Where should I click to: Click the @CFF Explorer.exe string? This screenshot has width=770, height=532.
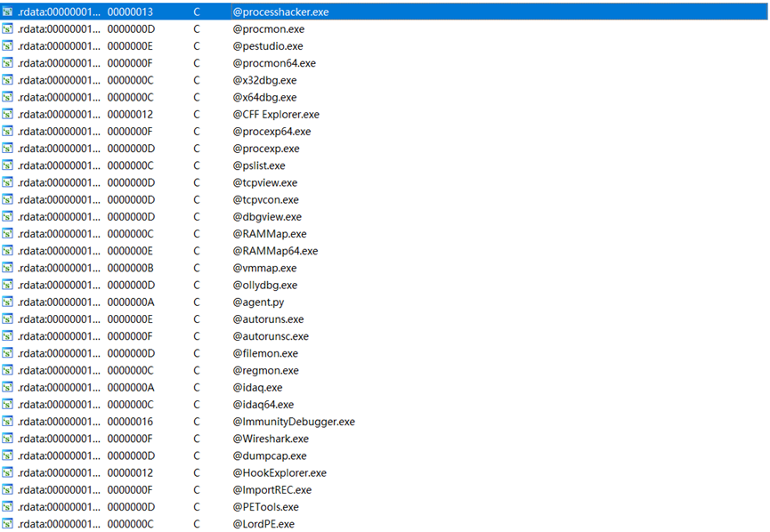coord(276,115)
